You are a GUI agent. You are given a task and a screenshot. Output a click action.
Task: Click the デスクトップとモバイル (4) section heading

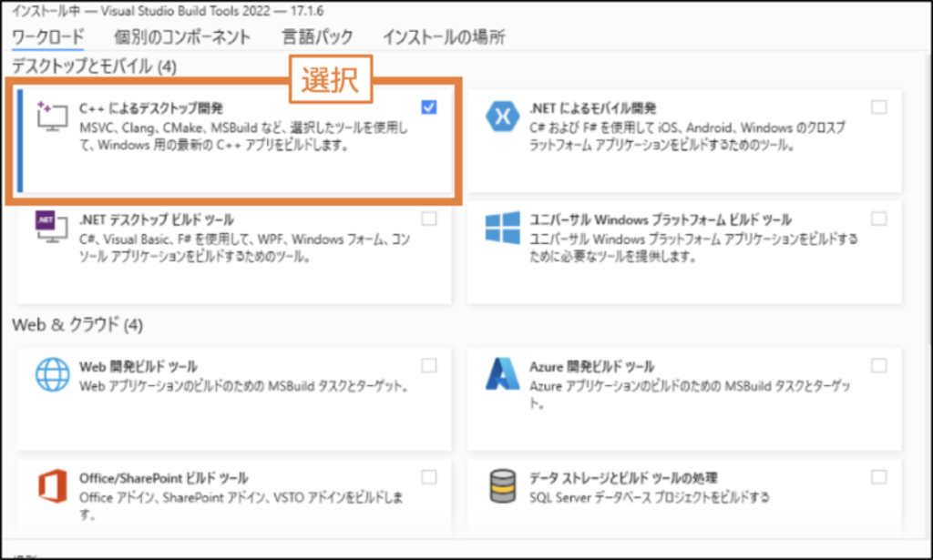coord(94,66)
